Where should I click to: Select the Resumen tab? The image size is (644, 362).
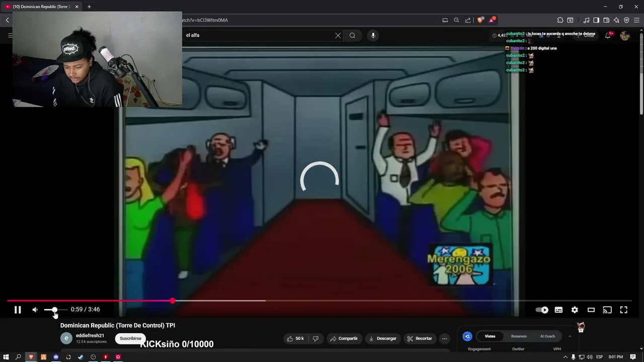[x=519, y=336]
